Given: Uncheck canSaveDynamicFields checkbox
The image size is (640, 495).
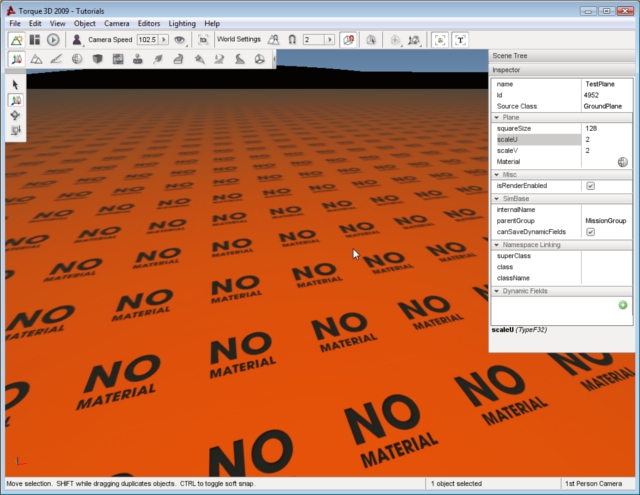Looking at the screenshot, I should (590, 232).
